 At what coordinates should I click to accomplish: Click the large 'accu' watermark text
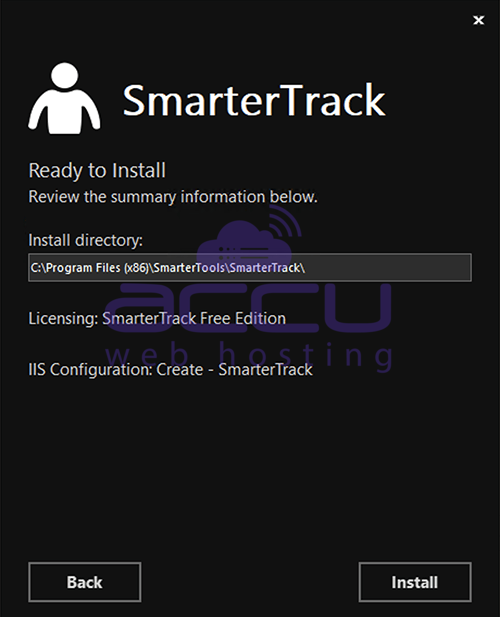click(249, 308)
